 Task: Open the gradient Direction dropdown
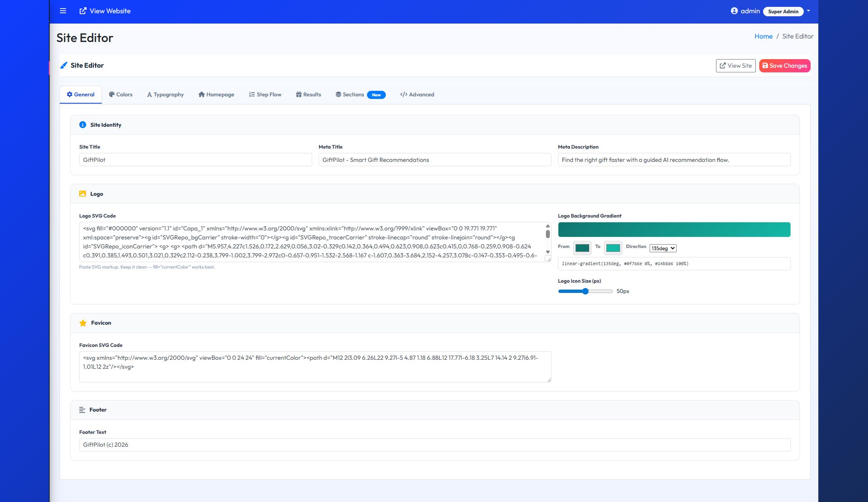pyautogui.click(x=662, y=248)
